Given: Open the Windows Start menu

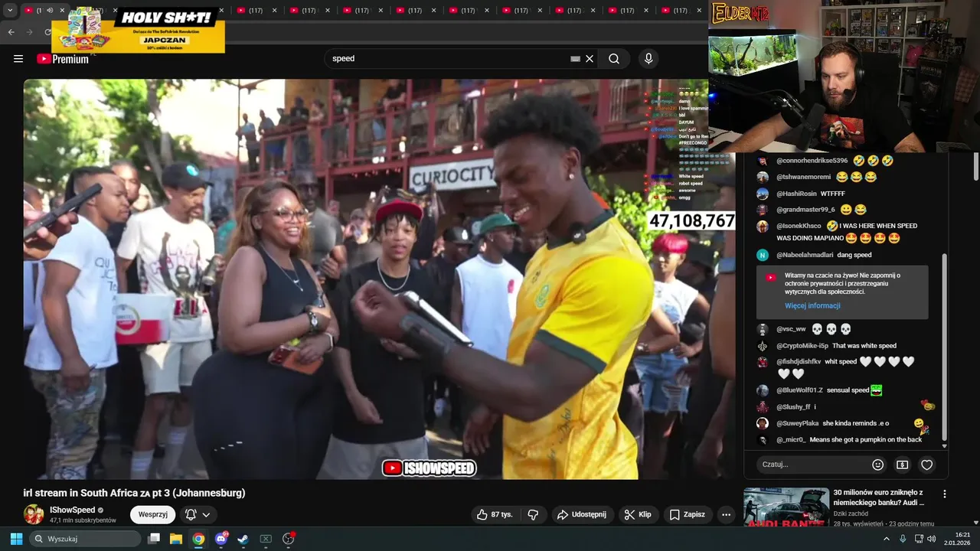Looking at the screenshot, I should pos(16,539).
